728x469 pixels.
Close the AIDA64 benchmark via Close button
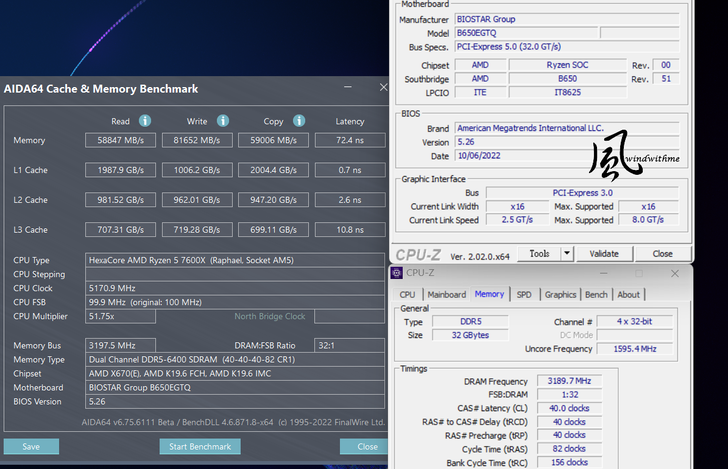366,447
